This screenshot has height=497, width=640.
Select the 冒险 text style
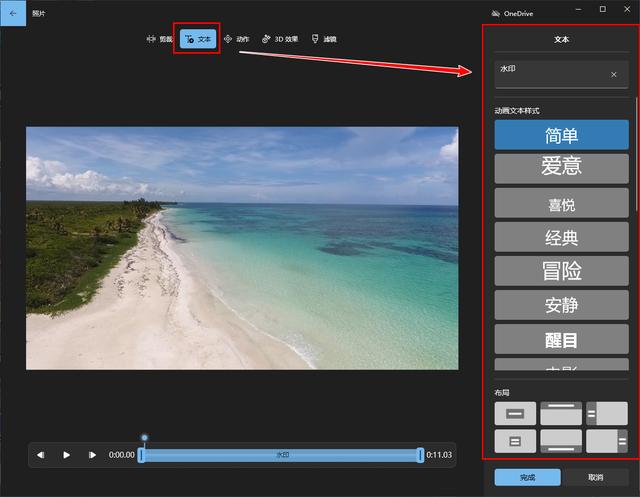561,271
